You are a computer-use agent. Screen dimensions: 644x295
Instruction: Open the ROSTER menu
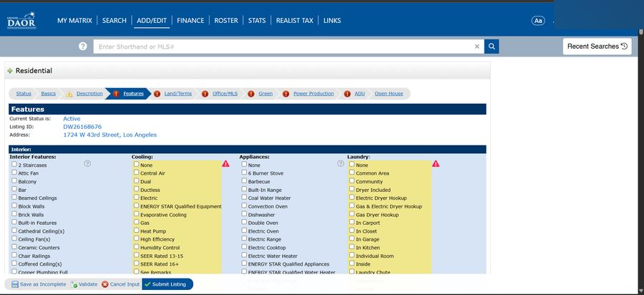click(x=226, y=21)
